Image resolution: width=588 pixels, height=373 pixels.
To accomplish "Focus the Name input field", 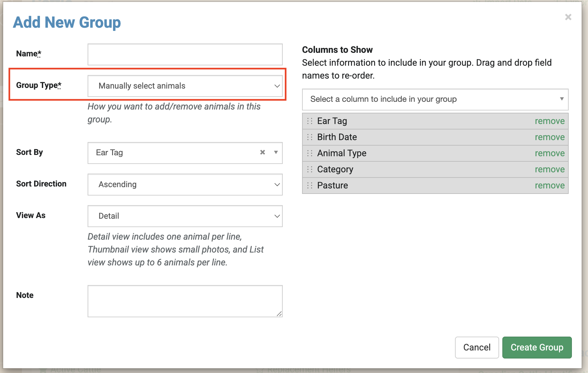I will (185, 54).
